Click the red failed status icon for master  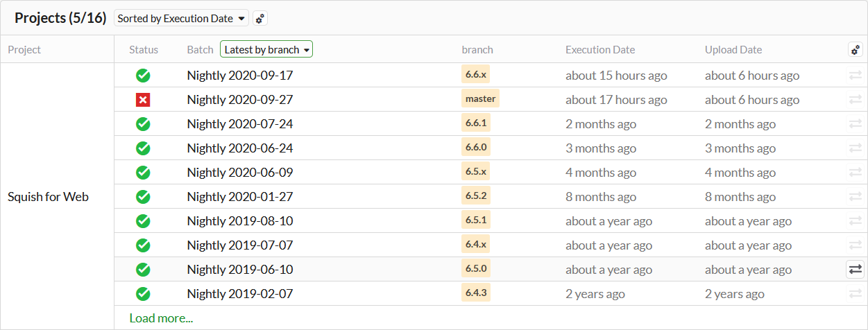(143, 100)
